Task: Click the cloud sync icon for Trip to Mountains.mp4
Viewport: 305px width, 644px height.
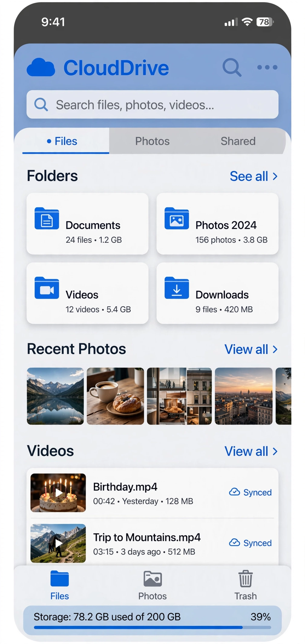Action: (234, 542)
